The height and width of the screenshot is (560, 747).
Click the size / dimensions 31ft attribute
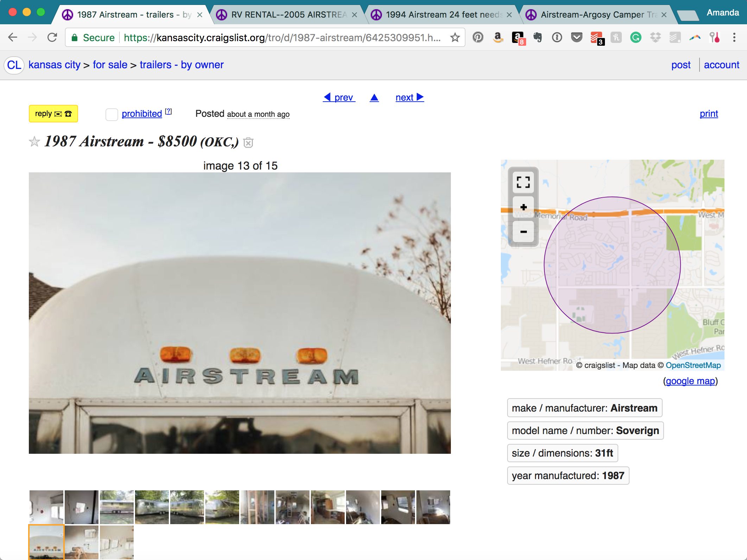[562, 453]
